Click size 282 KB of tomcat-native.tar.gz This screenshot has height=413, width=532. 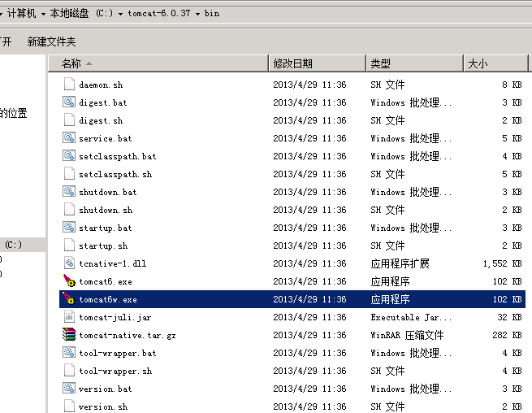tap(507, 335)
